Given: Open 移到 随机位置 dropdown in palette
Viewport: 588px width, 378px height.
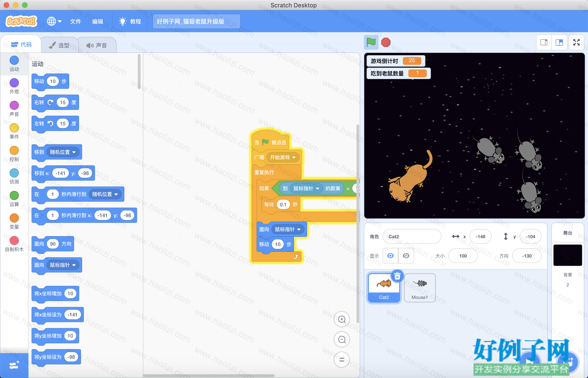Looking at the screenshot, I should coord(63,152).
